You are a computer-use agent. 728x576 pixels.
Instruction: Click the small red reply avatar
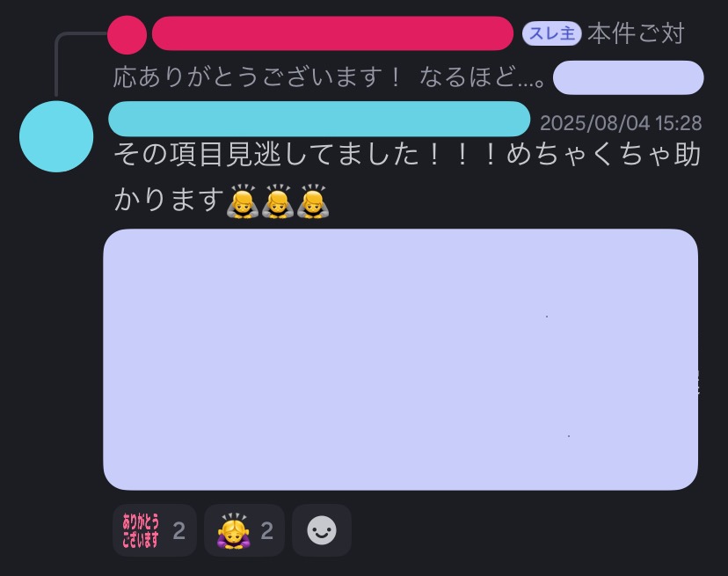(127, 35)
